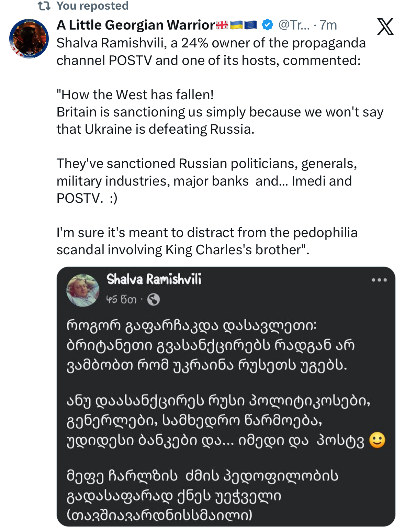Click the EU flag emoji
This screenshot has height=532, width=405.
click(250, 25)
